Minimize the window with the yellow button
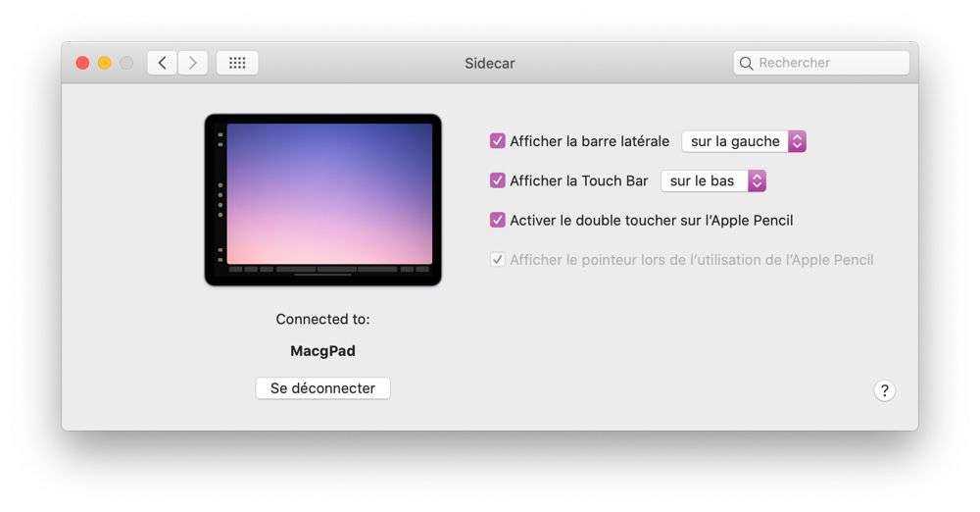This screenshot has width=980, height=512. click(105, 63)
